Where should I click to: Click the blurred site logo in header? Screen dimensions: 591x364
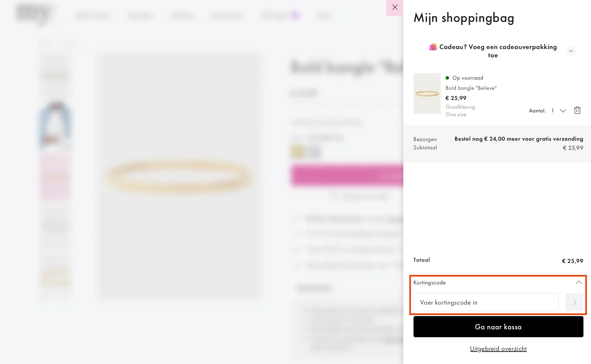pos(34,14)
